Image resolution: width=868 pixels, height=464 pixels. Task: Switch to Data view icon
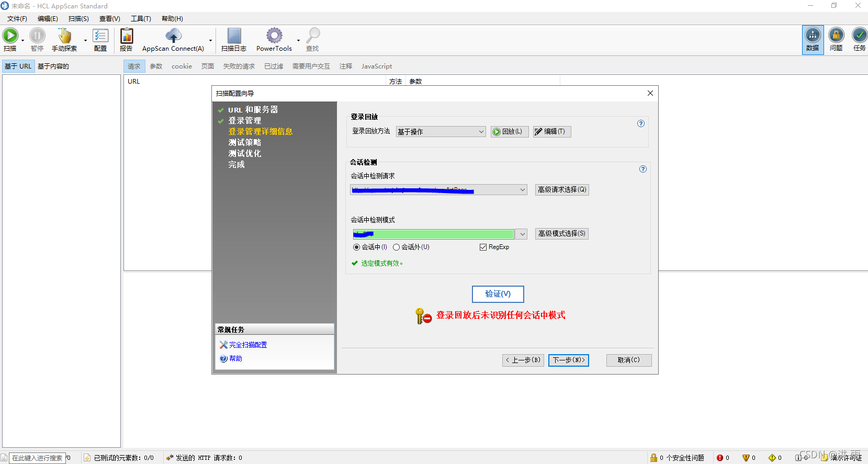pyautogui.click(x=813, y=35)
